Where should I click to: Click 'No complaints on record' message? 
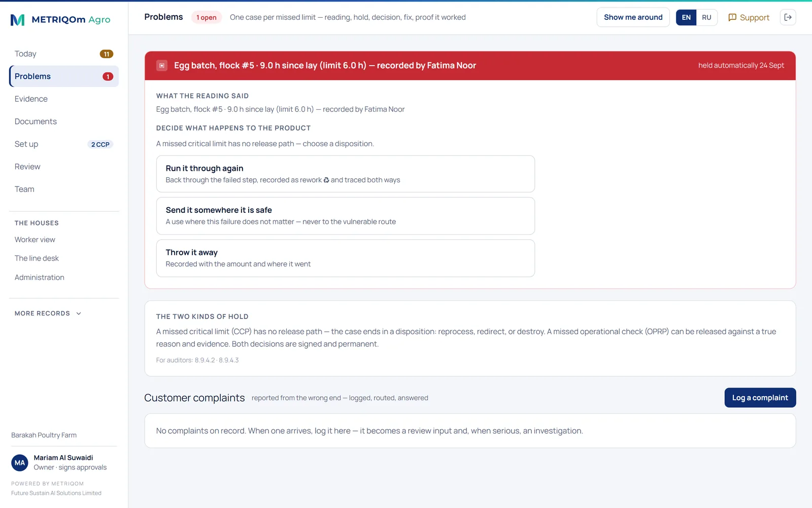(369, 431)
